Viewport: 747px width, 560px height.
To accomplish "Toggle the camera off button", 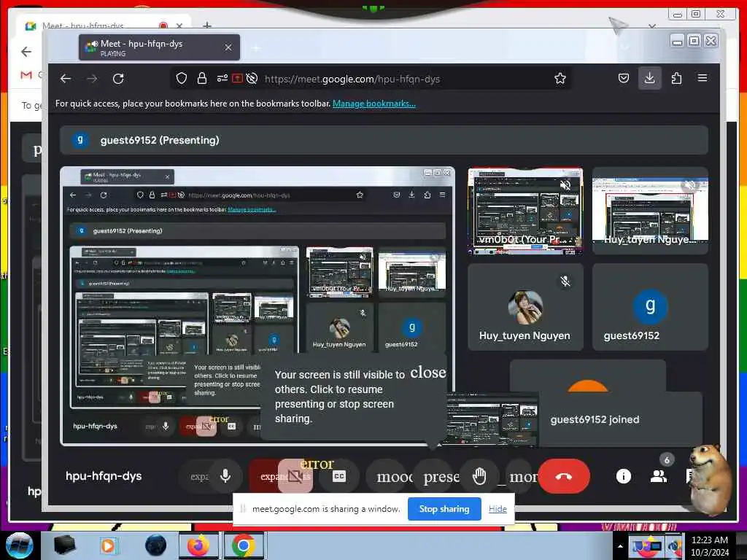I will (x=295, y=475).
